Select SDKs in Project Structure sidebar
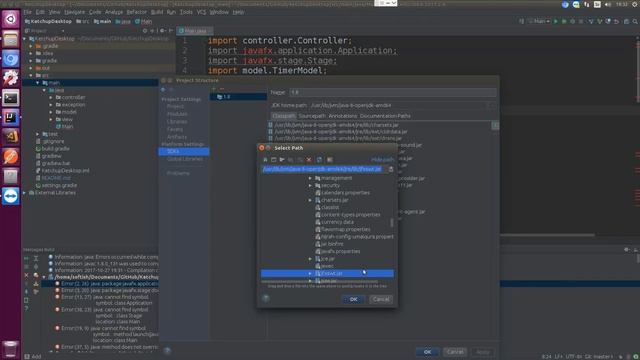The height and width of the screenshot is (360, 640). click(184, 151)
